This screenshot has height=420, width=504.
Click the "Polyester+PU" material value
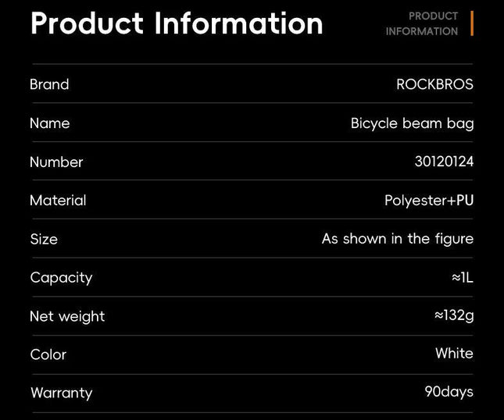click(x=429, y=201)
